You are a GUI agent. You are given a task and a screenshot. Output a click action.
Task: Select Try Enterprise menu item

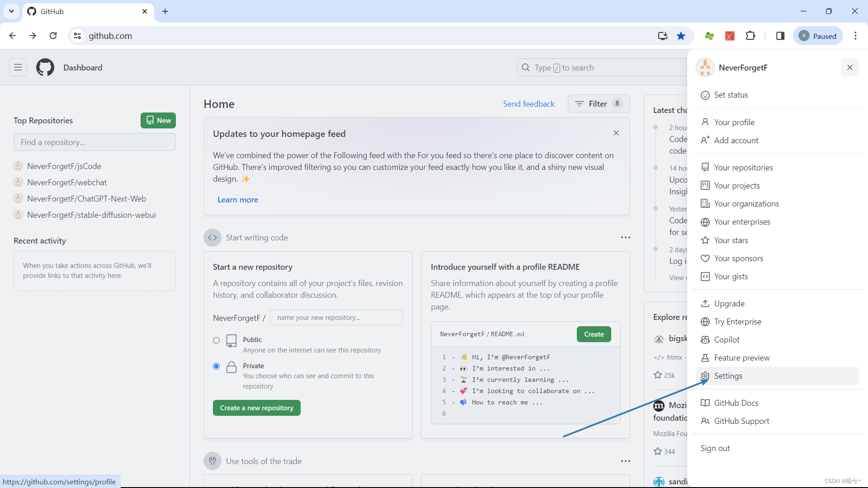(777, 322)
